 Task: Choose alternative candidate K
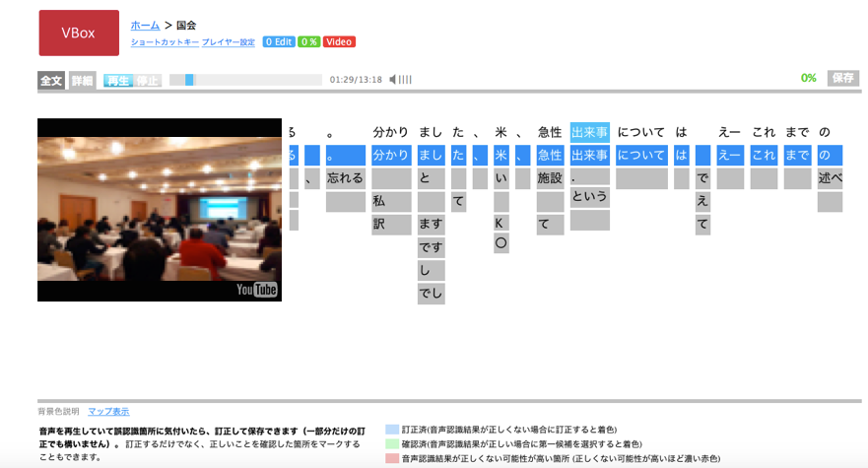[501, 224]
